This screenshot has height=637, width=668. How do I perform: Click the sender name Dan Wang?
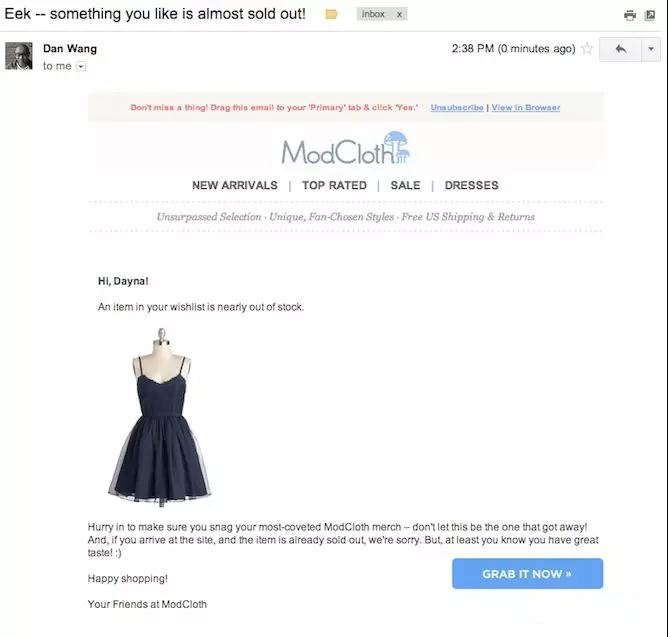(70, 49)
